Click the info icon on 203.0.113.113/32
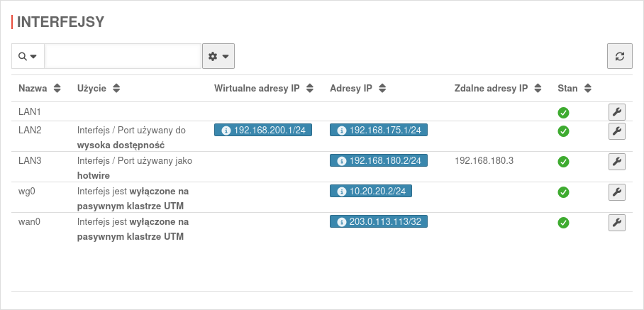This screenshot has height=310, width=644. click(341, 222)
